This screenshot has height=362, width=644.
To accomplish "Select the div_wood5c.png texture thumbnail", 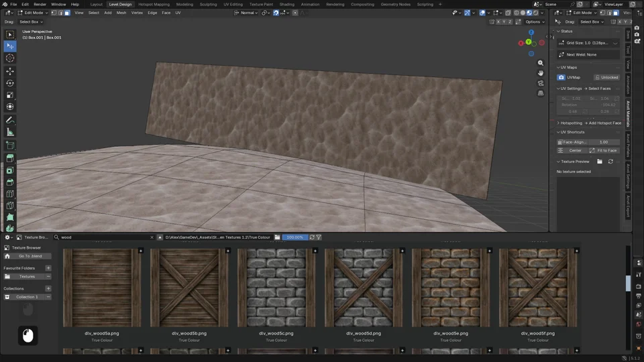I will 276,288.
